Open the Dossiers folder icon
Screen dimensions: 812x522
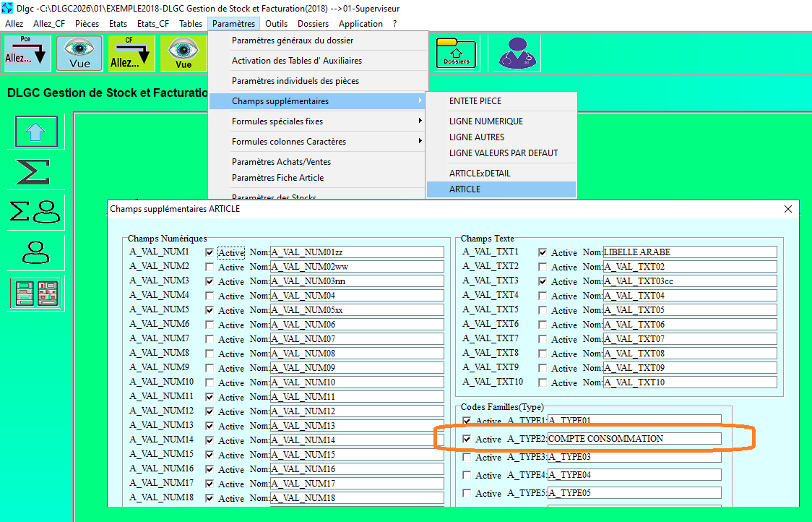[x=456, y=54]
